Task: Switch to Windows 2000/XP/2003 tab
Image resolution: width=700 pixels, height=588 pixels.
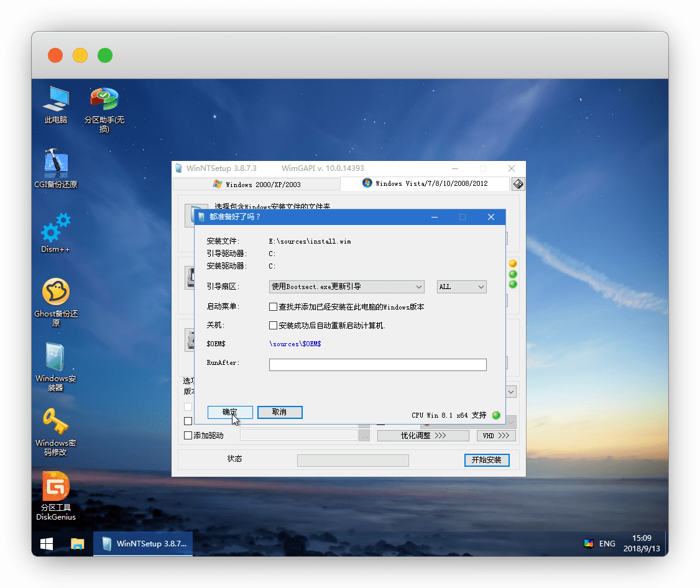Action: tap(256, 184)
